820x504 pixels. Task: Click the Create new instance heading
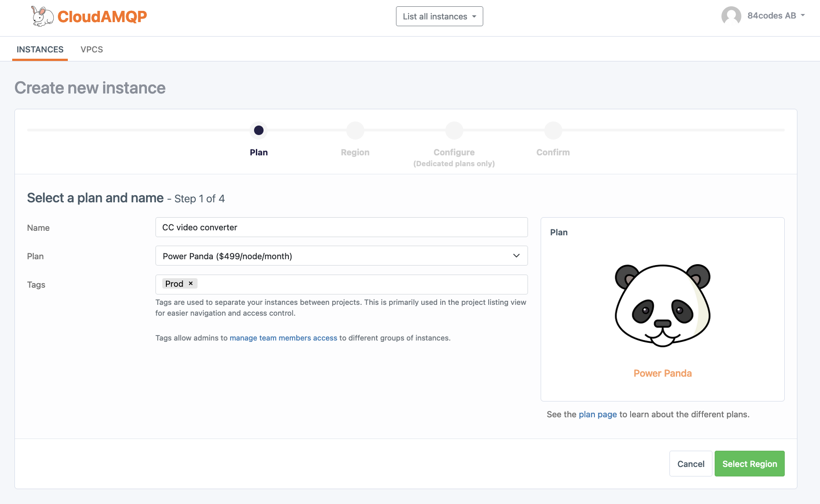coord(90,88)
